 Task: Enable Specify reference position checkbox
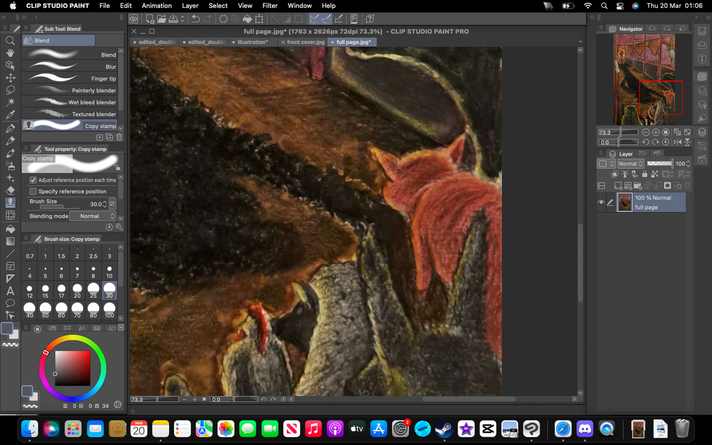[x=33, y=191]
